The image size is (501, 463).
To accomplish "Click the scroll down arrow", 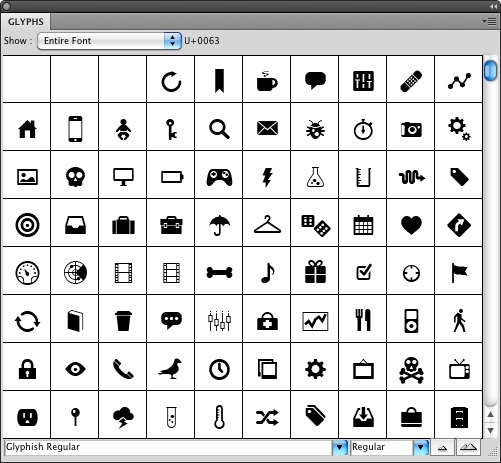I will pyautogui.click(x=491, y=430).
